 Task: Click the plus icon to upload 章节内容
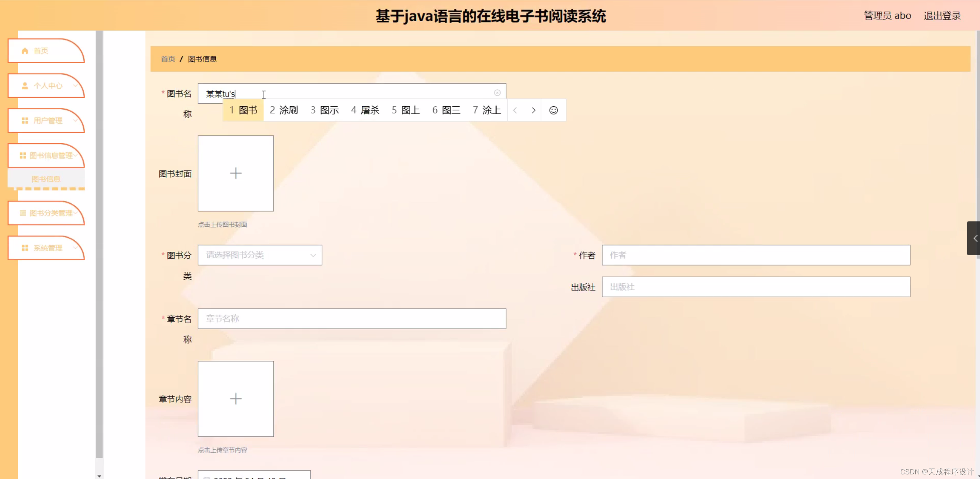tap(235, 399)
